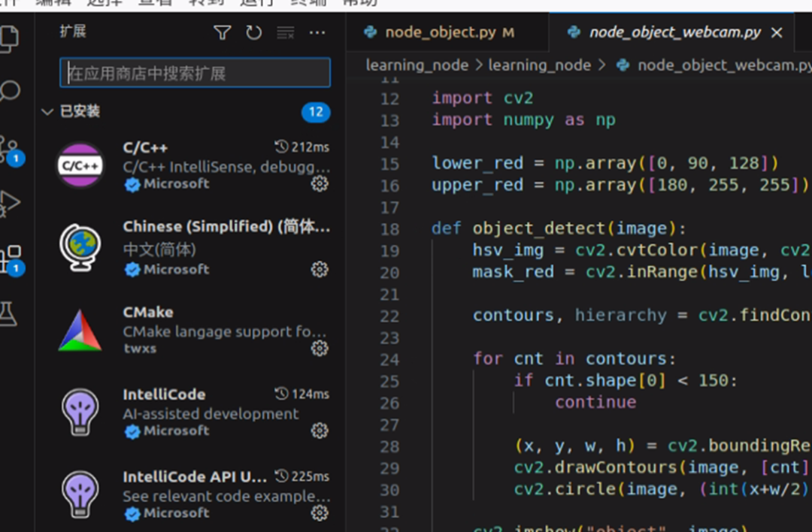Select node_object_webcam.py tab
The image size is (812, 532).
(674, 32)
